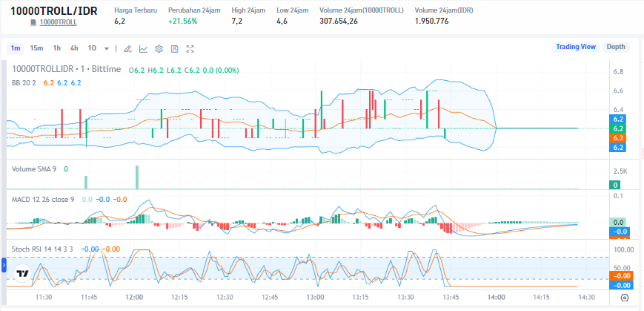Expand the timeframe dropdown arrow
Screen dimensions: 644x311
pos(107,48)
